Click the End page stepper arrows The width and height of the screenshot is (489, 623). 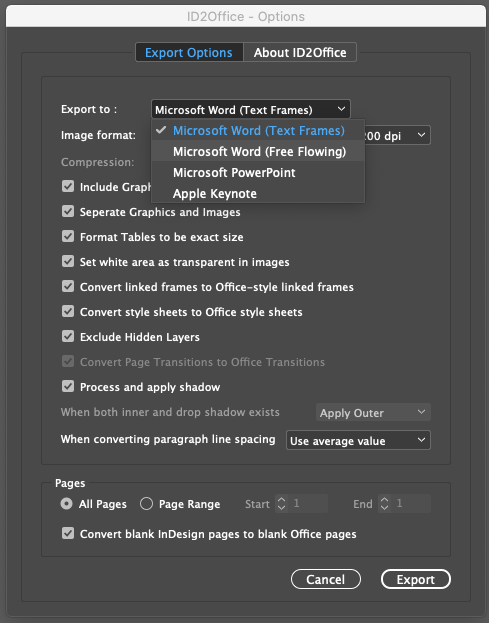pyautogui.click(x=385, y=503)
